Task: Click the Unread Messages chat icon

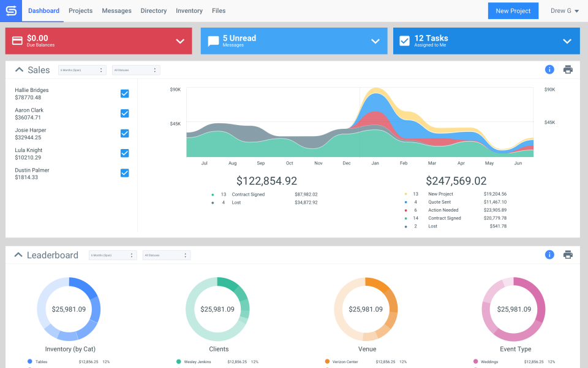Action: (x=213, y=41)
